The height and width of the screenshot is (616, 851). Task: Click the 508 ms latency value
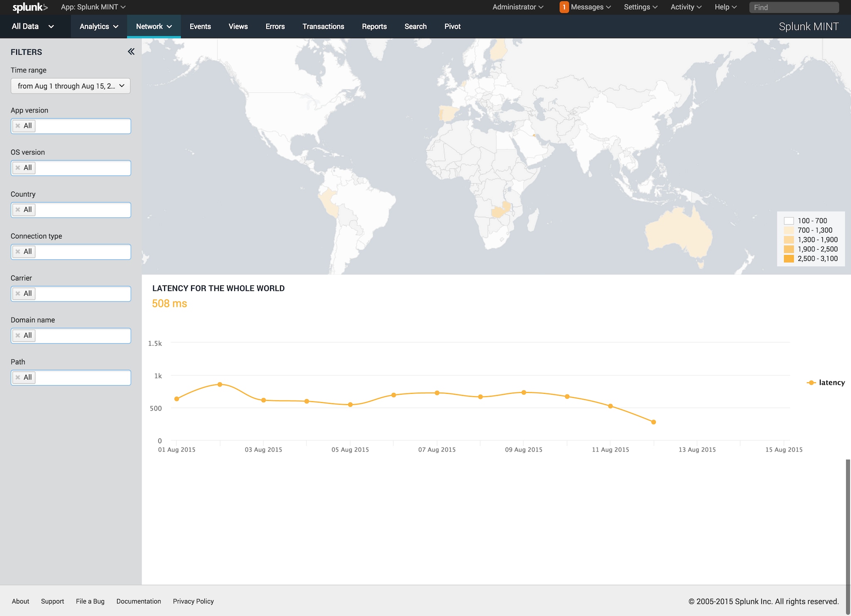pos(170,304)
